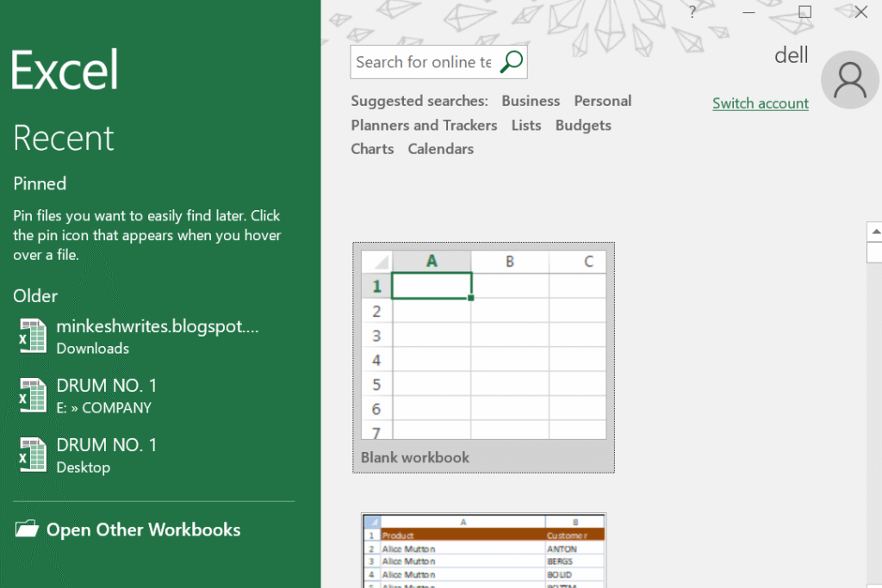Click the template list scrollbar up arrow
This screenshot has width=882, height=588.
click(x=875, y=231)
